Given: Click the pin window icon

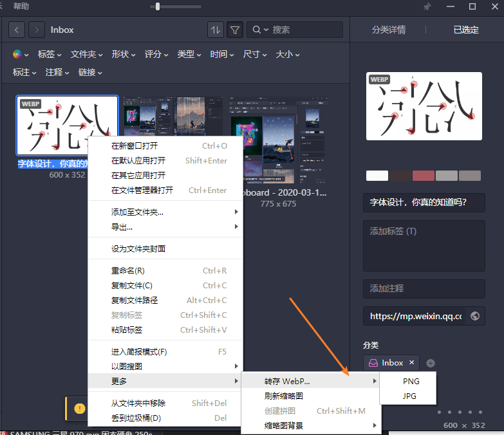Looking at the screenshot, I should coord(427,6).
